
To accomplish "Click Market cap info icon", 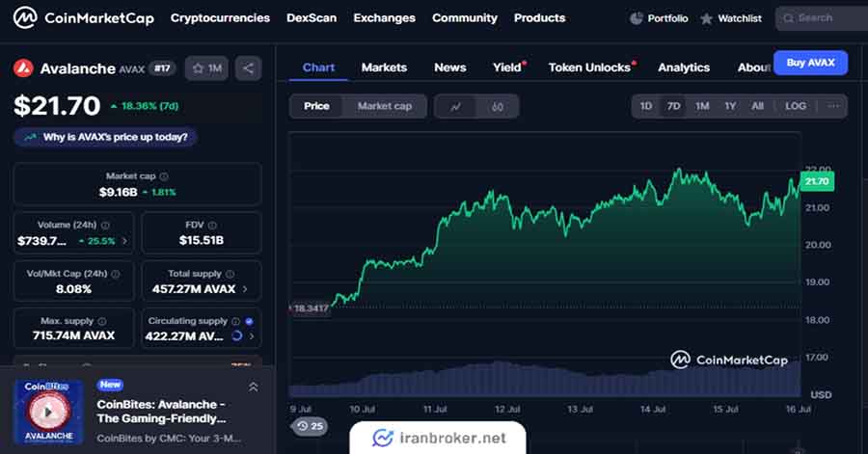I will pyautogui.click(x=164, y=176).
